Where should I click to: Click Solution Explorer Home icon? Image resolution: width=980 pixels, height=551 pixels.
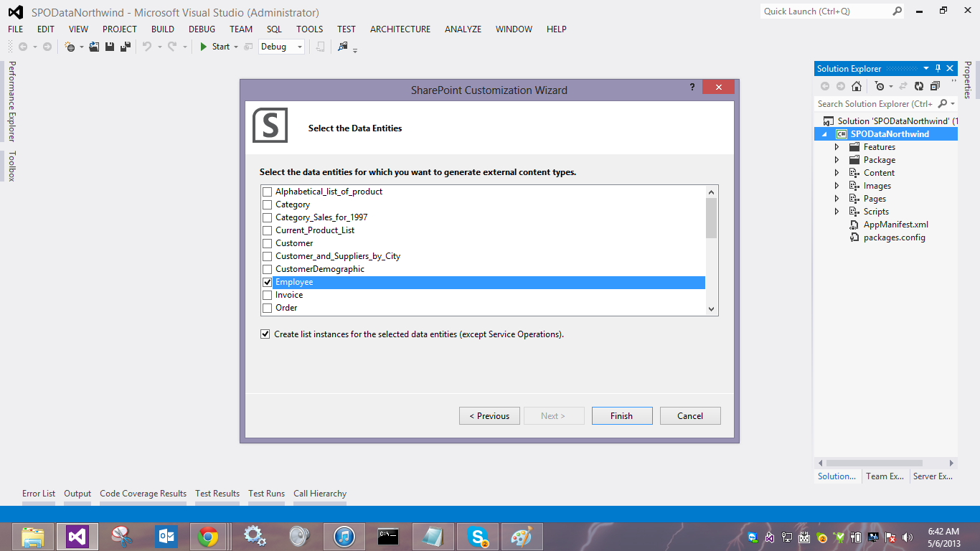coord(857,86)
